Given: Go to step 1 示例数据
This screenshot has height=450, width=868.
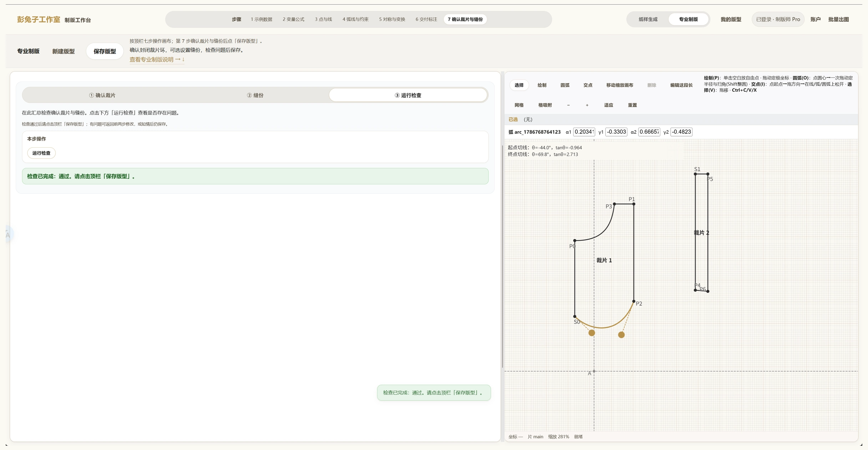Looking at the screenshot, I should click(x=261, y=19).
